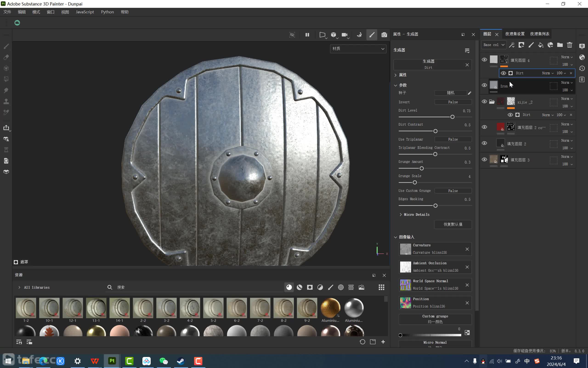Select the Clone stamp tool
The image size is (588, 368).
click(6, 101)
